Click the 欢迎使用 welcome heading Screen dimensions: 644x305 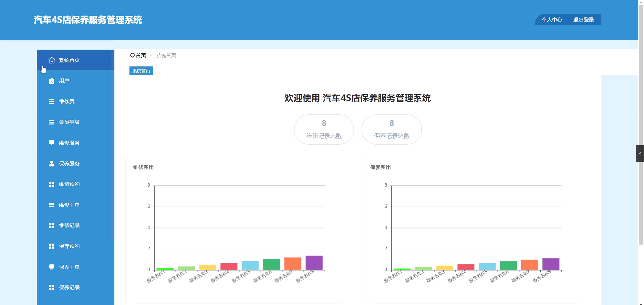[358, 98]
